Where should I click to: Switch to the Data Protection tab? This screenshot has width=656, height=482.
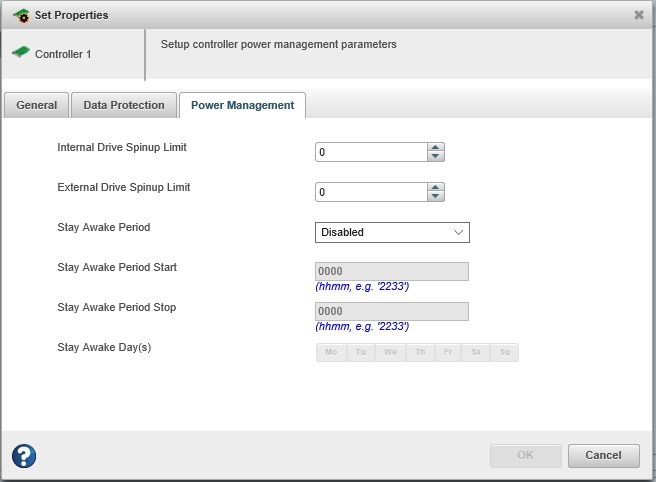tap(124, 105)
